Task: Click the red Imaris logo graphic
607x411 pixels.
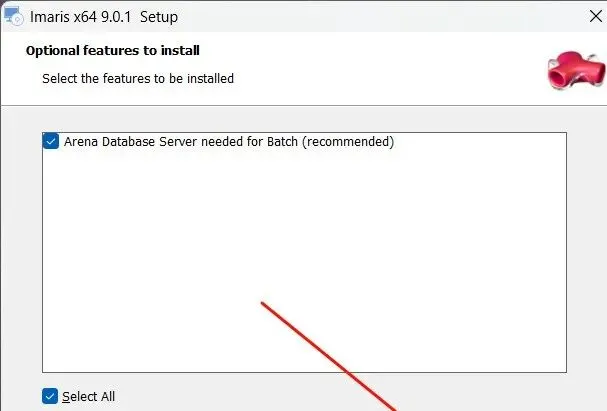Action: 576,70
